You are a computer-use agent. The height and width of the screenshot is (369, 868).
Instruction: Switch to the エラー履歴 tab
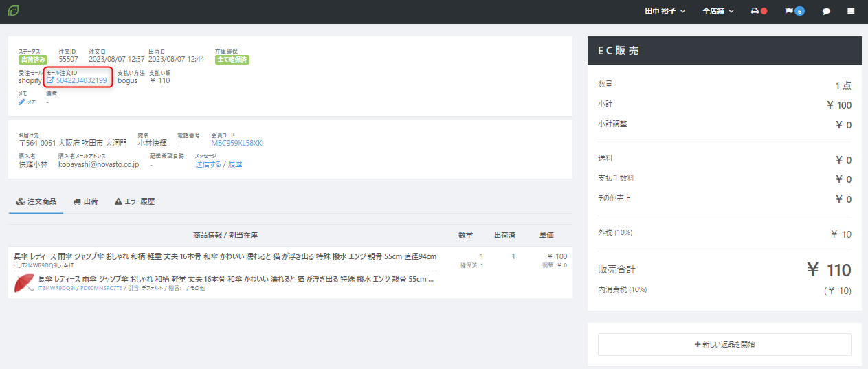135,201
